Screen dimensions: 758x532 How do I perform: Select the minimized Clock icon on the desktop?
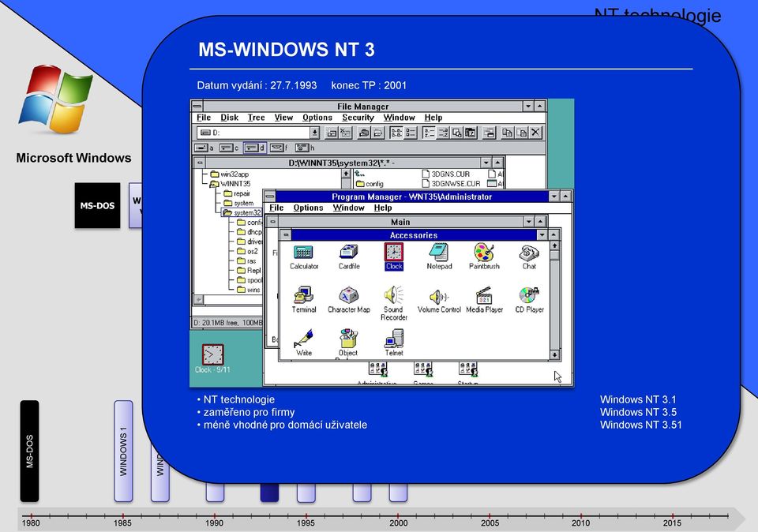212,358
